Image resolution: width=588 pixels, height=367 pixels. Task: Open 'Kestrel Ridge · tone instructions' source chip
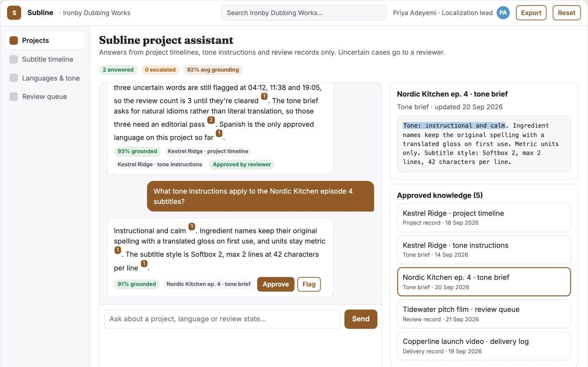(160, 165)
